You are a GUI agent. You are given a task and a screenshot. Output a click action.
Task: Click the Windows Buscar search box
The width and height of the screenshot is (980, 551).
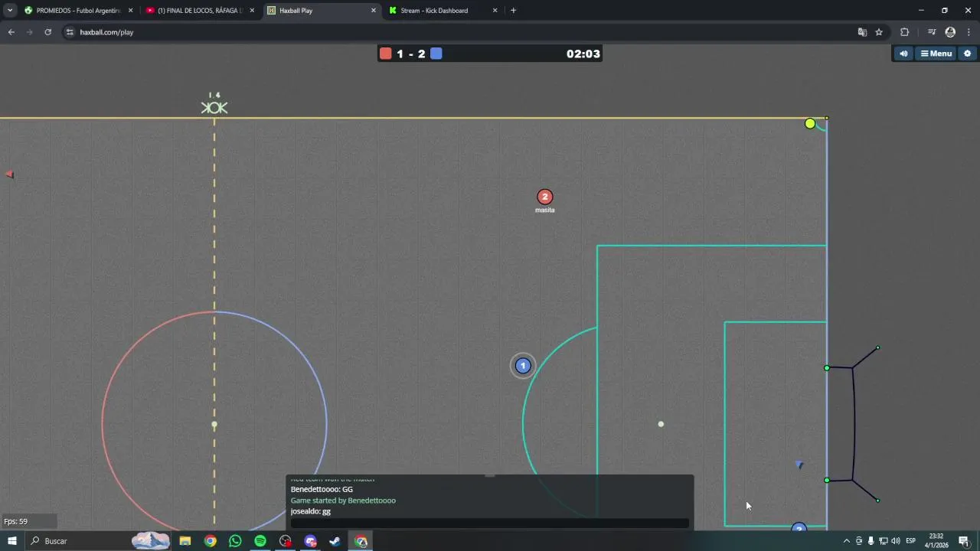pyautogui.click(x=100, y=541)
